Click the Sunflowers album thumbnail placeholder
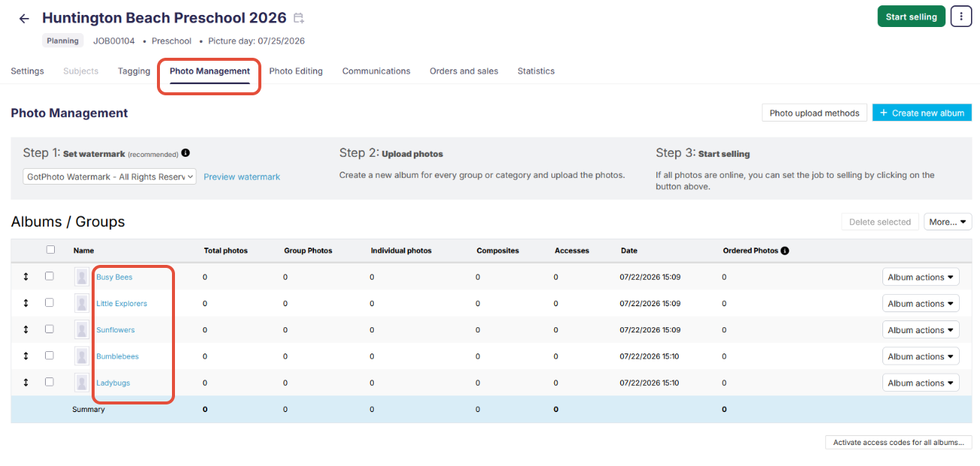The height and width of the screenshot is (466, 980). coord(82,330)
